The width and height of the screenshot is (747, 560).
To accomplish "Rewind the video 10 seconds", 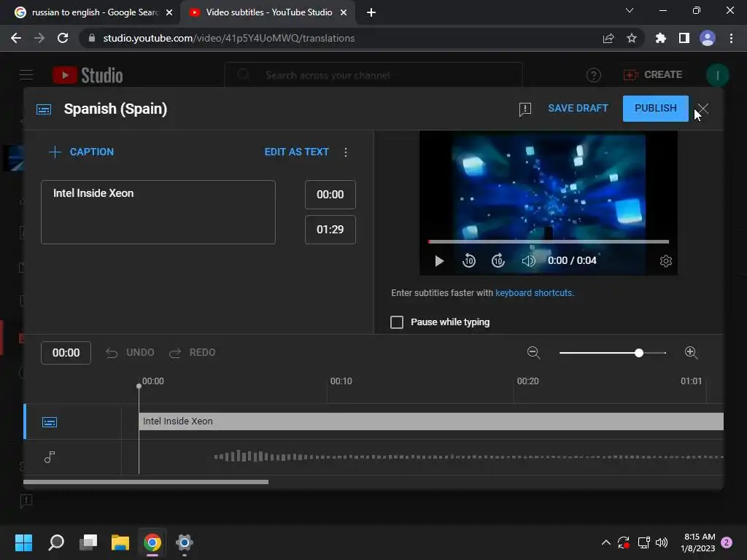I will 469,260.
